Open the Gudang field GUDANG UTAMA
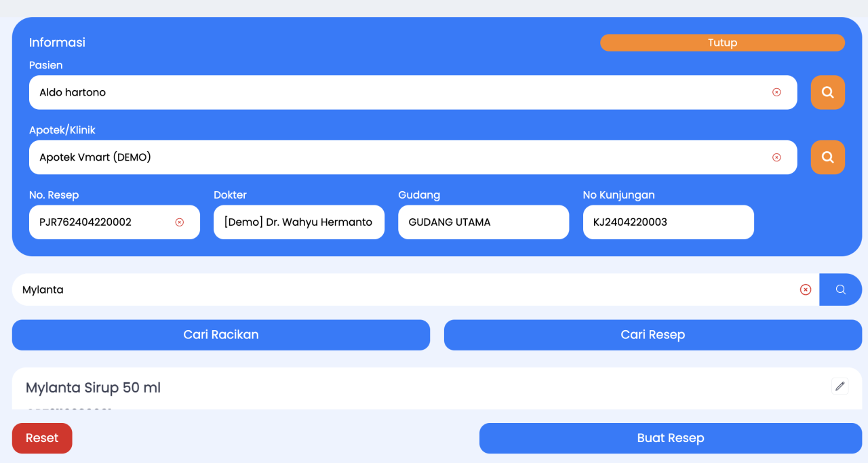The width and height of the screenshot is (868, 463). (484, 222)
